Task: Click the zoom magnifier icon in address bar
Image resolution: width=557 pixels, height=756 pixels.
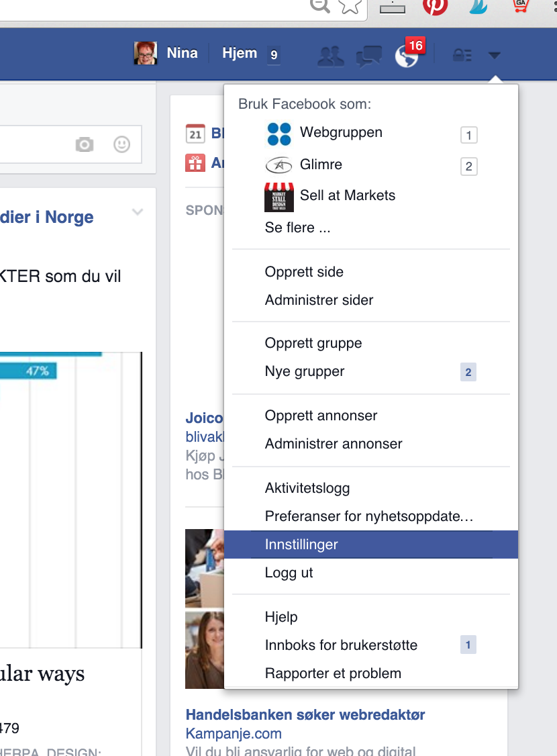Action: click(320, 5)
